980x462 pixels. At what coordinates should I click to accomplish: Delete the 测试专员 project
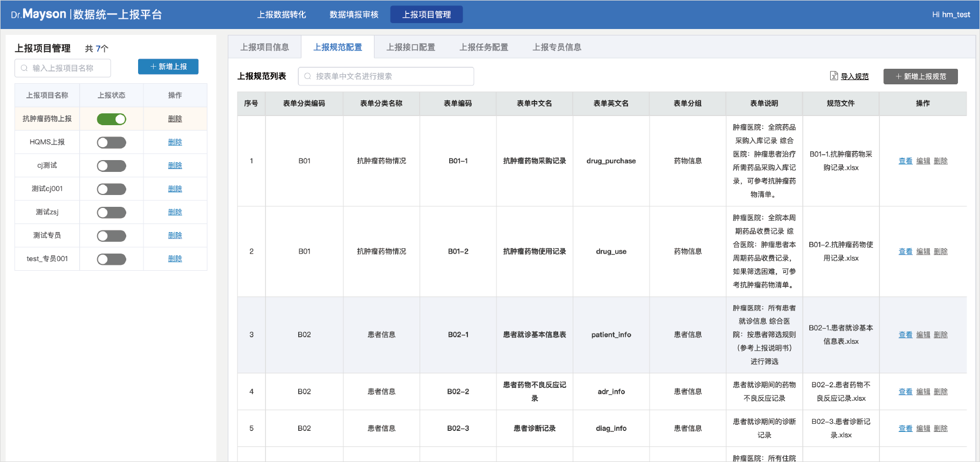pos(175,235)
